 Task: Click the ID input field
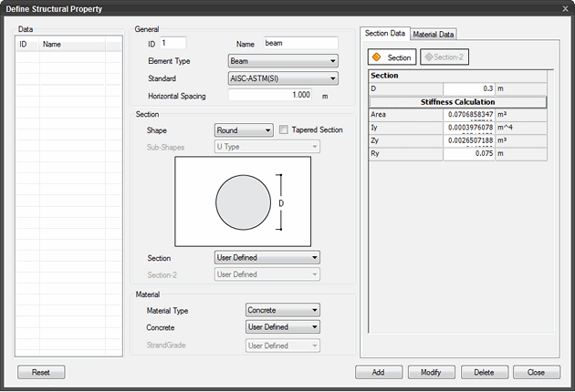(x=172, y=43)
